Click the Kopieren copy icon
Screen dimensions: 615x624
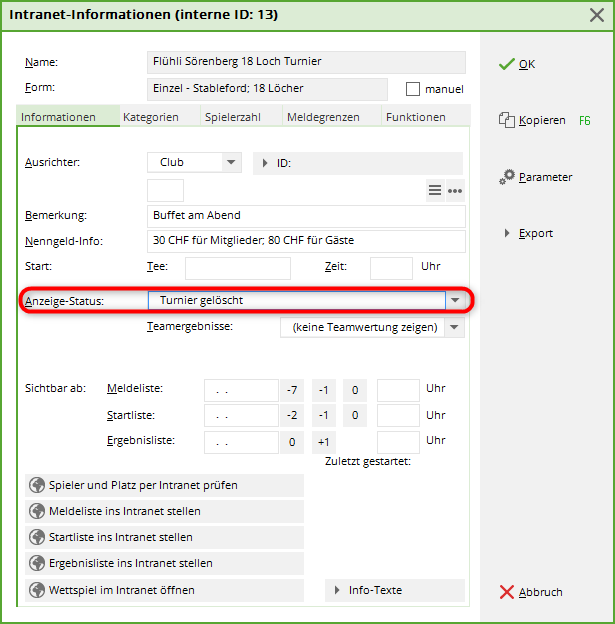[507, 120]
